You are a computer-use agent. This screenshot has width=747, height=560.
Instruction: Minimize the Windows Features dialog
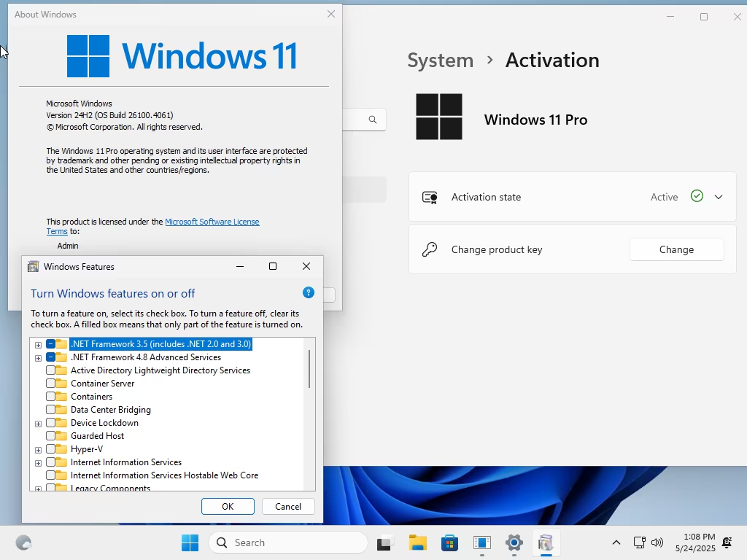pyautogui.click(x=240, y=266)
